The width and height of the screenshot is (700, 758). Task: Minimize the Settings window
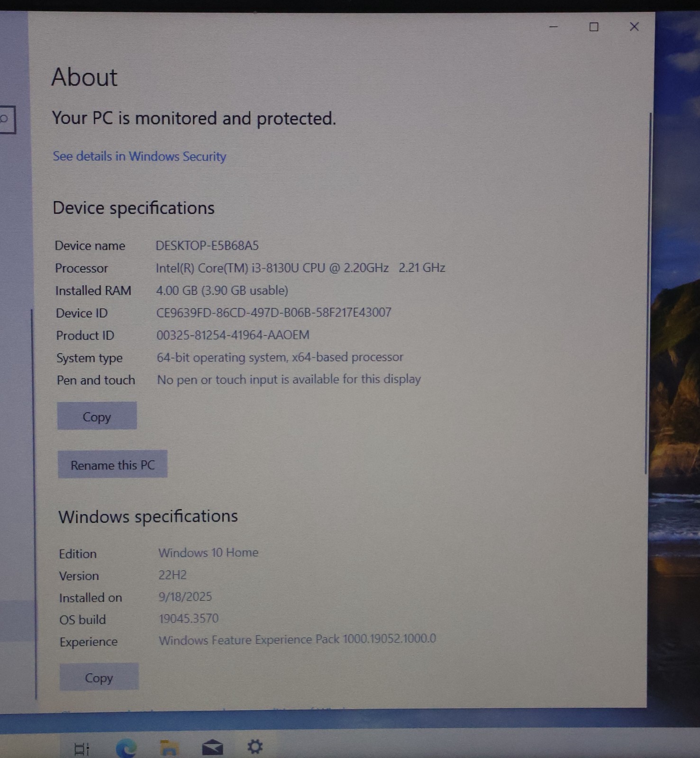coord(553,27)
